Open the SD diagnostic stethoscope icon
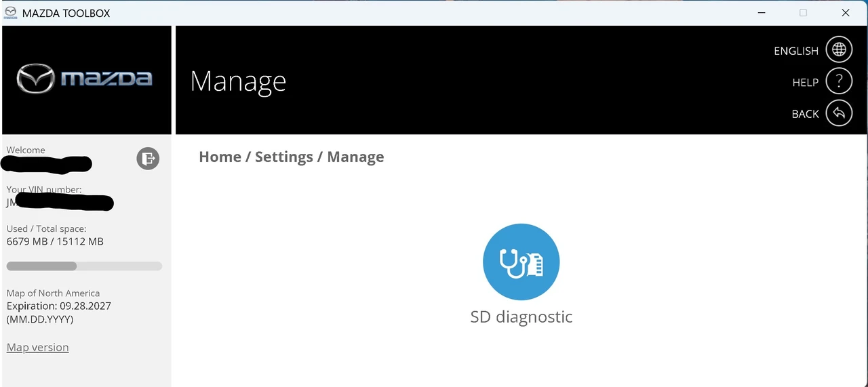 coord(521,262)
